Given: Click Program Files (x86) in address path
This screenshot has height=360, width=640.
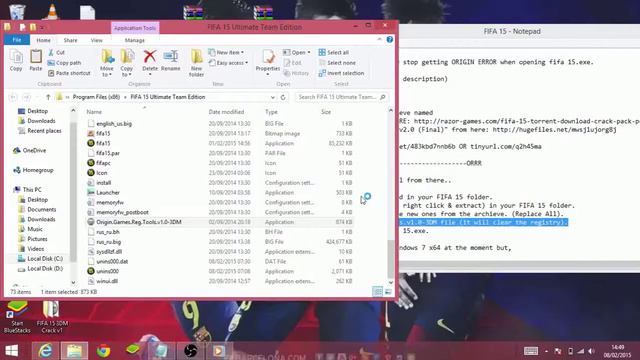Looking at the screenshot, I should click(x=96, y=97).
